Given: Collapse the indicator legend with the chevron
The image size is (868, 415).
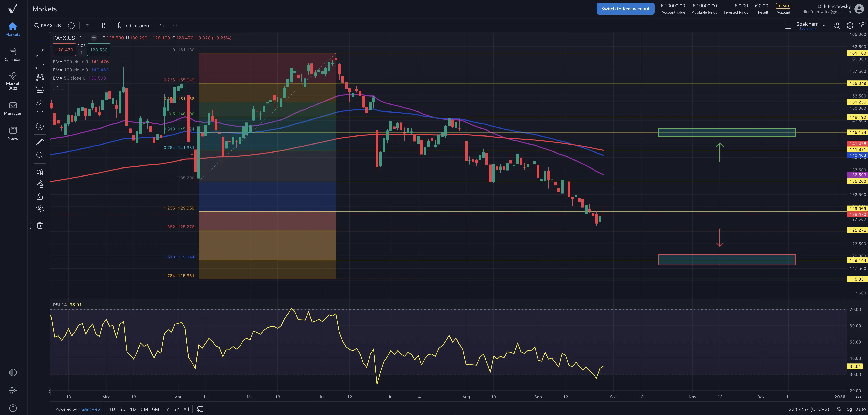Looking at the screenshot, I should [58, 87].
